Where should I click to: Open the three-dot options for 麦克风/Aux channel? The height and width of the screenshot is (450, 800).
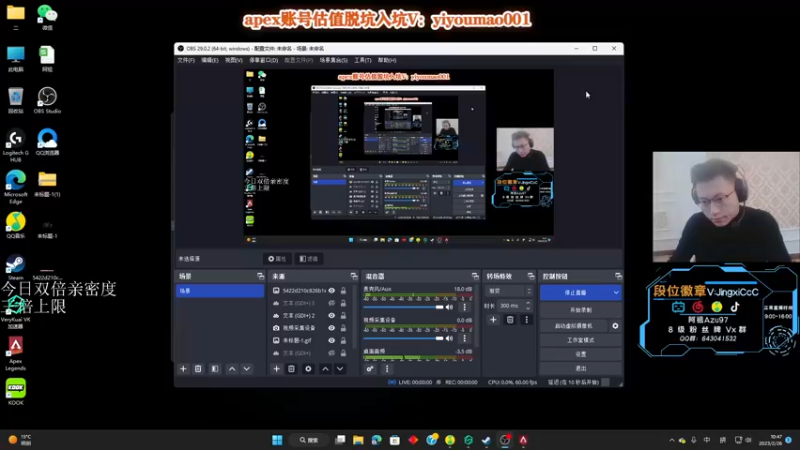coord(464,307)
